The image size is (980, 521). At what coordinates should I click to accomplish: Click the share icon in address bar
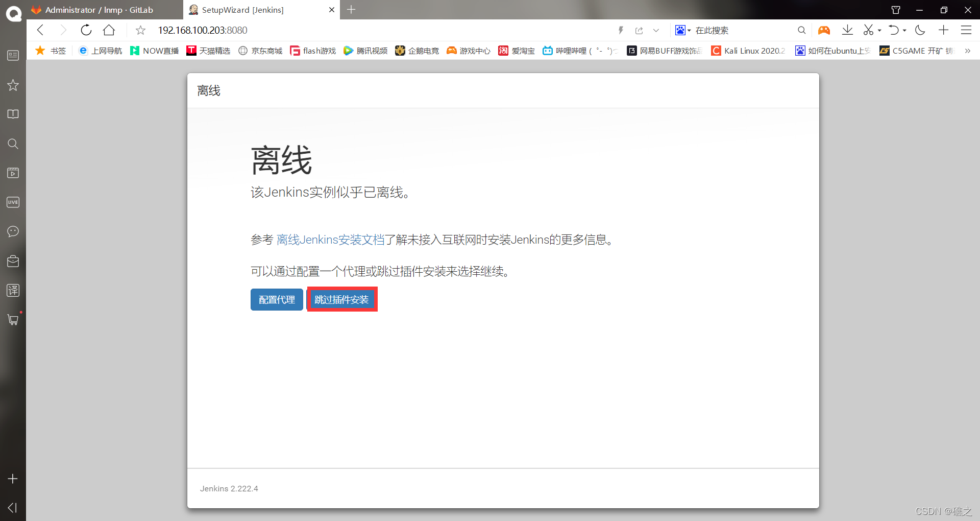(x=639, y=31)
